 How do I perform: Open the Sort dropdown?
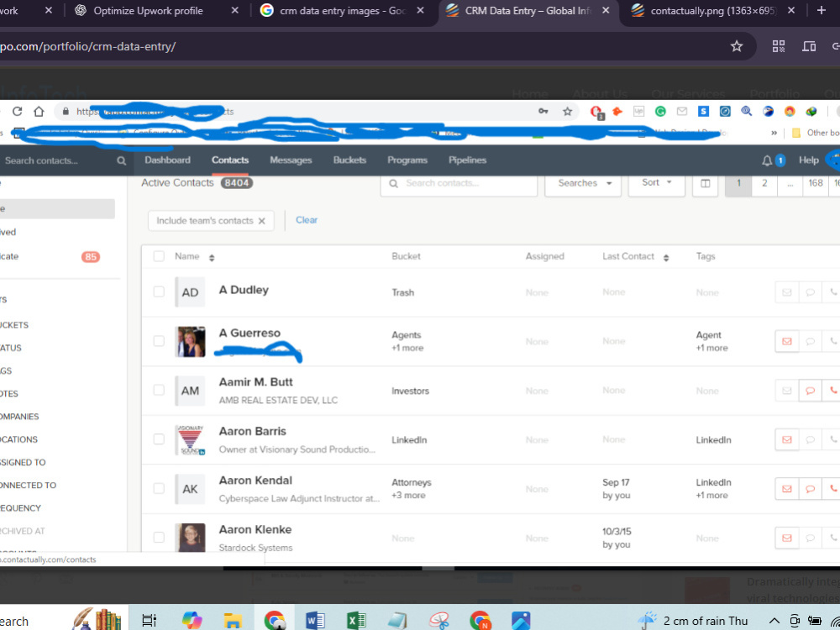click(x=656, y=183)
